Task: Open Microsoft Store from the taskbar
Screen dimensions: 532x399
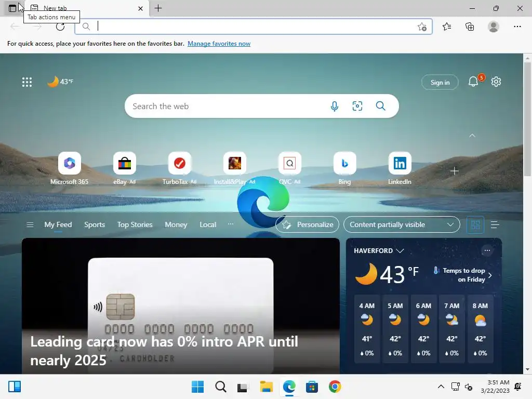Action: pyautogui.click(x=312, y=387)
